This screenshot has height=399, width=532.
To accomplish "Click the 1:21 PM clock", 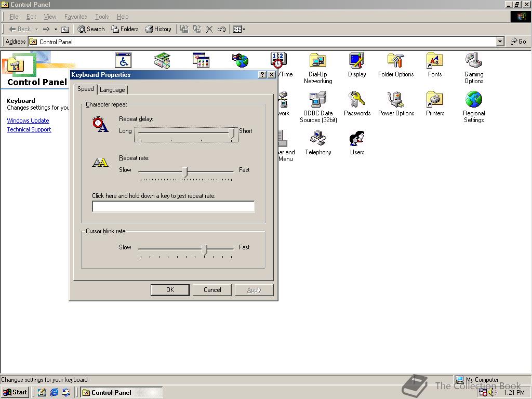I will pyautogui.click(x=514, y=393).
